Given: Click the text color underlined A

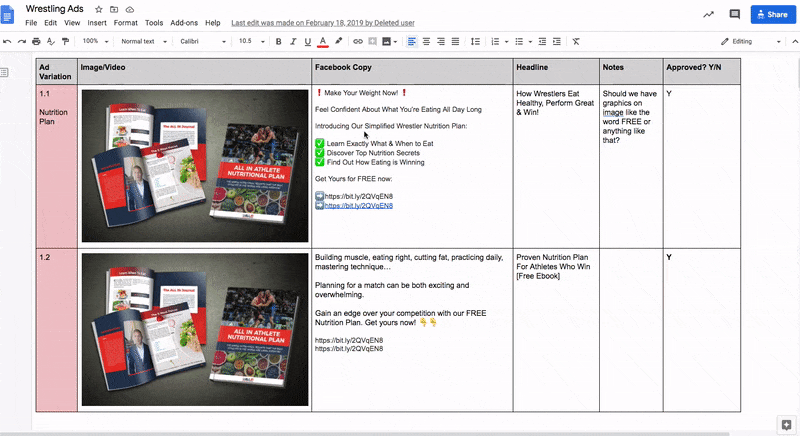Looking at the screenshot, I should pyautogui.click(x=322, y=41).
